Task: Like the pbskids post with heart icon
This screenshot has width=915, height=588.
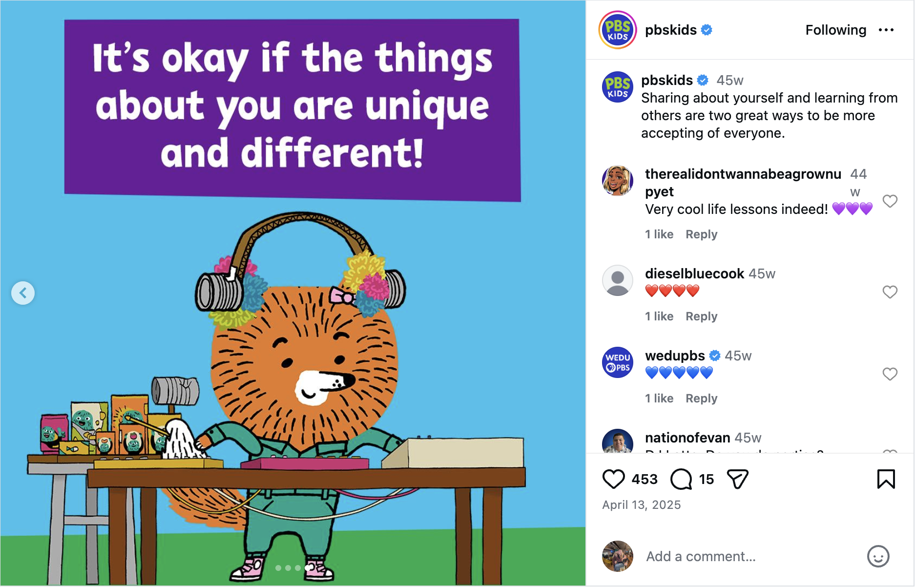Action: (613, 479)
